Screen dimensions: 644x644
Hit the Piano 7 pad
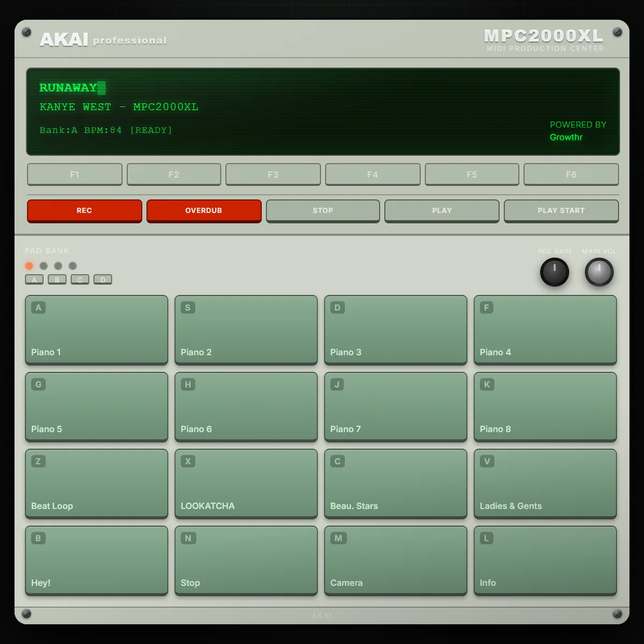click(x=396, y=406)
